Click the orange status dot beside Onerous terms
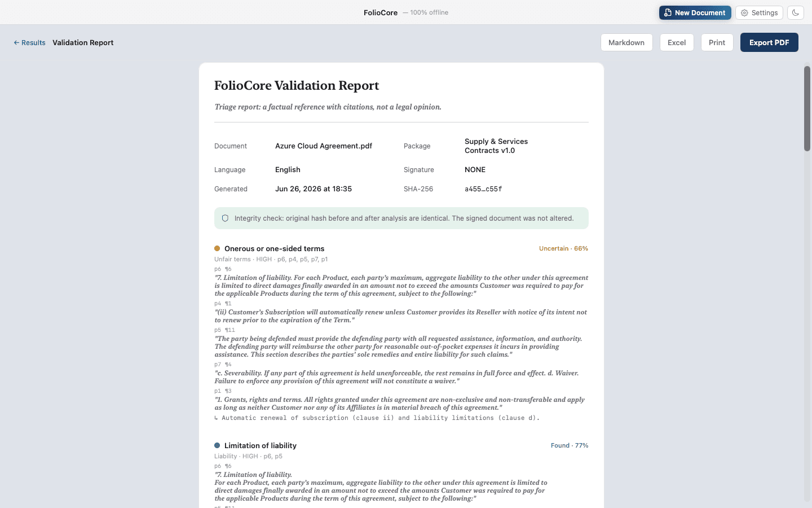The width and height of the screenshot is (812, 508). coord(217,248)
